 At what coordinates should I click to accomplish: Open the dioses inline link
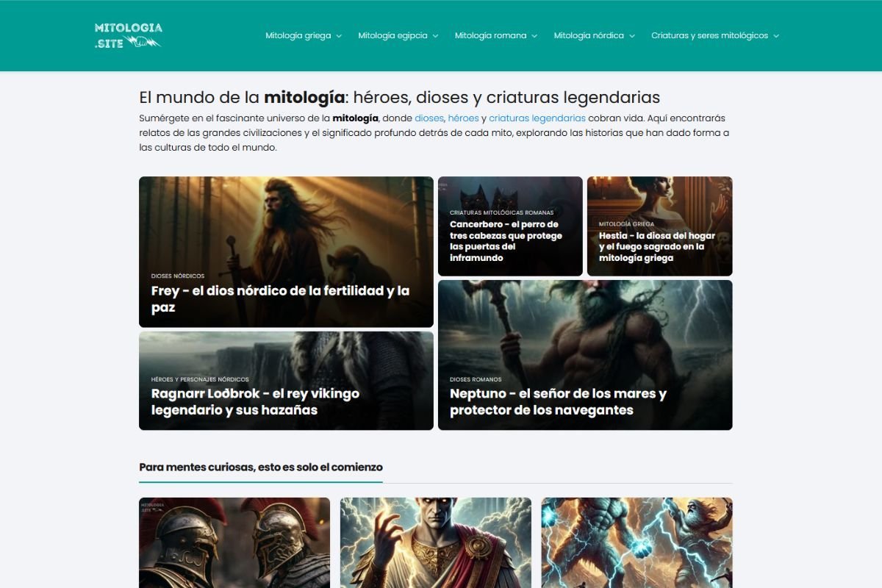(429, 118)
